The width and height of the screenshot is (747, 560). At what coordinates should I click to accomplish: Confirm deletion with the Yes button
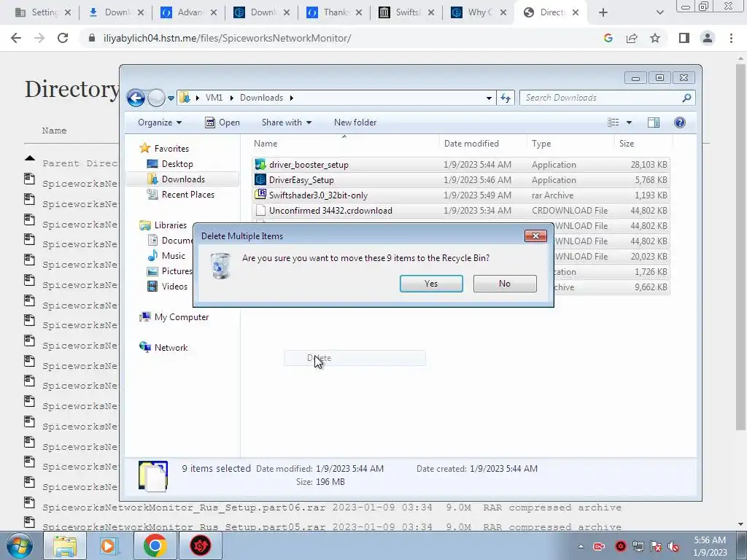click(431, 284)
